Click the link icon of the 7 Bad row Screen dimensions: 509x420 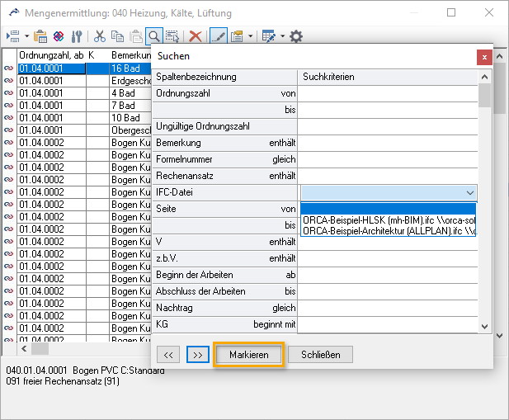[9, 106]
